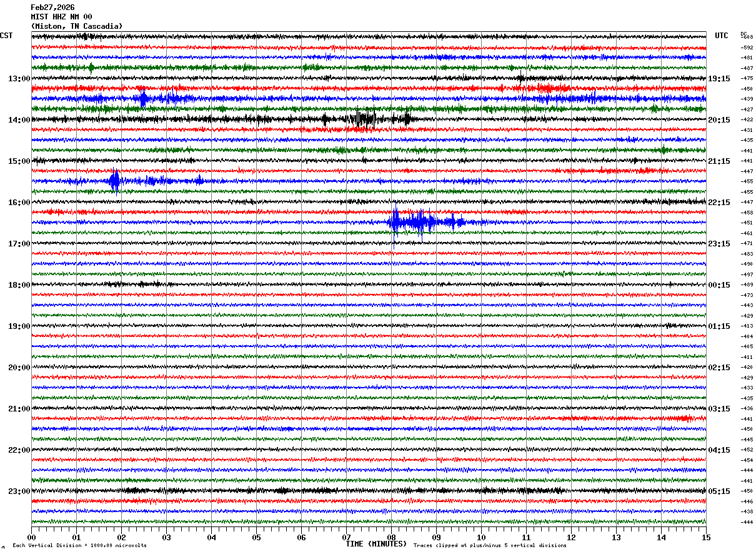Click the '10' minute tick label

pyautogui.click(x=481, y=538)
